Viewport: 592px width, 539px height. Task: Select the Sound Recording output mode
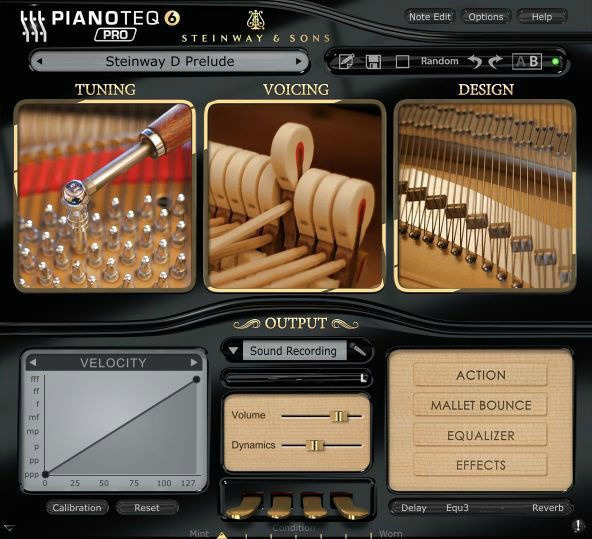(x=294, y=351)
